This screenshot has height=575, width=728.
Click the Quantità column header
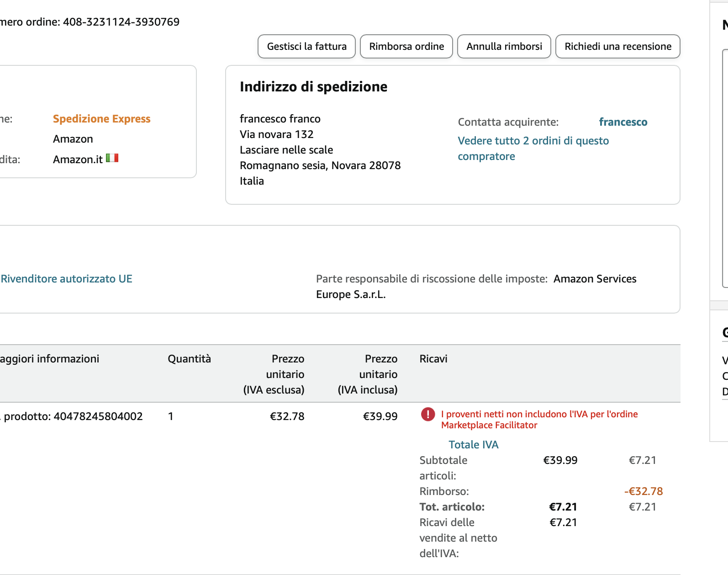tap(189, 359)
